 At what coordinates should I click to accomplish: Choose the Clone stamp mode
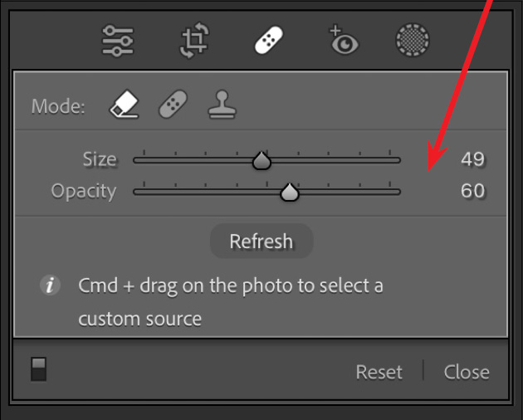(x=222, y=105)
